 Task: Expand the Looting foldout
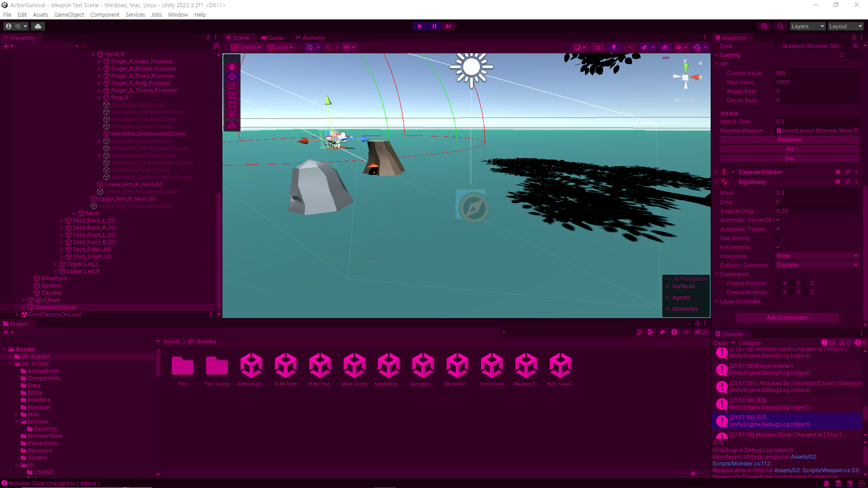tap(717, 55)
